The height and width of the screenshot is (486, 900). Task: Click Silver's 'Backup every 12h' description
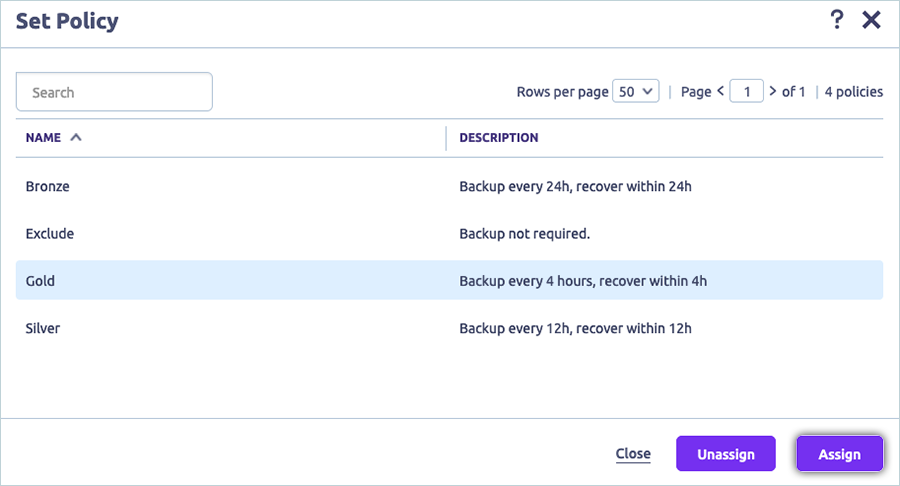tap(575, 328)
